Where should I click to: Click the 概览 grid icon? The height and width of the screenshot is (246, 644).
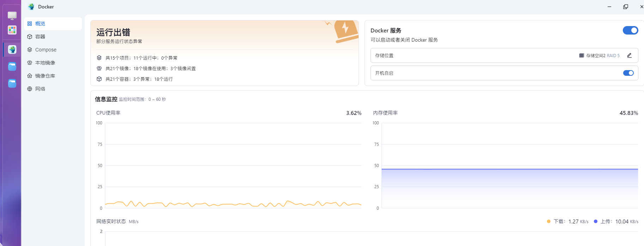[x=30, y=24]
